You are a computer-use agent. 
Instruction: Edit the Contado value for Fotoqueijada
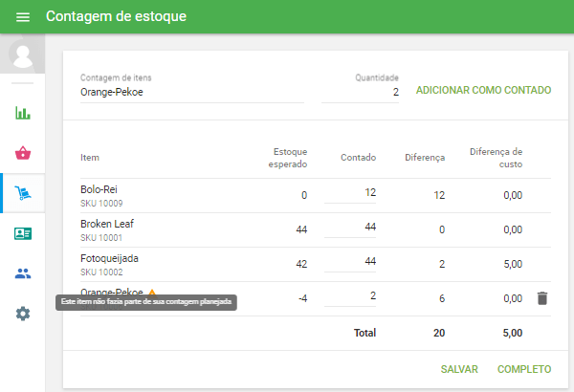pyautogui.click(x=350, y=263)
